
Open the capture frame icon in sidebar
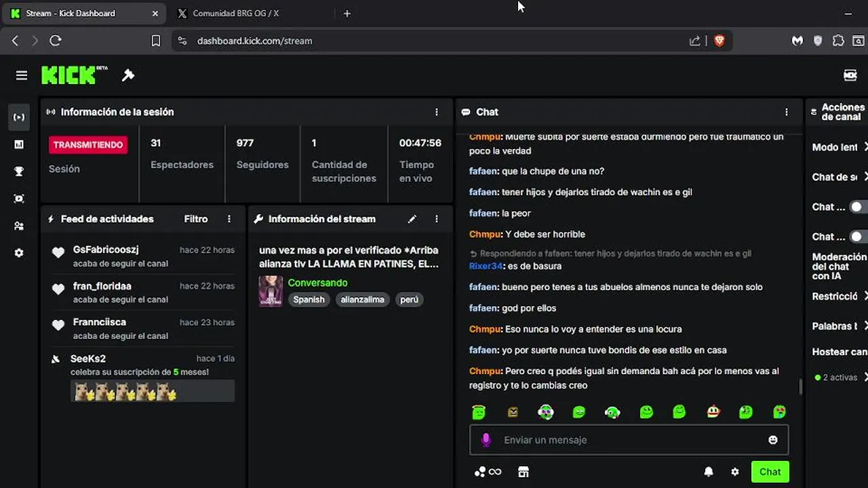[x=19, y=199]
